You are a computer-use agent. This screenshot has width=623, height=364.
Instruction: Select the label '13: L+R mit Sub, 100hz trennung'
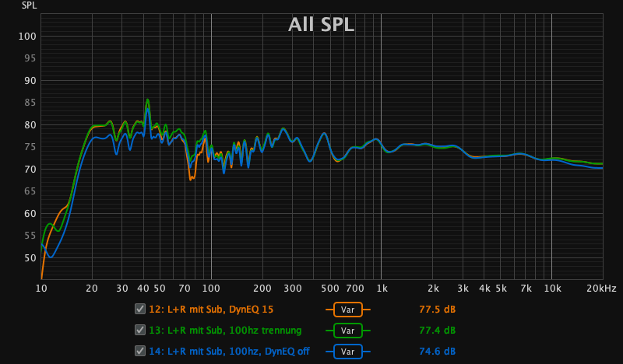(224, 330)
